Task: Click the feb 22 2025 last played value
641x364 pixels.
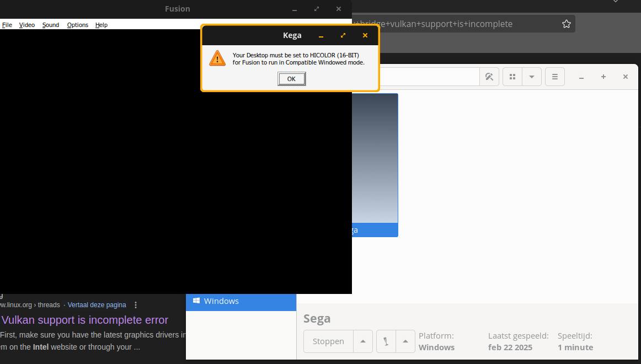Action: tap(510, 347)
